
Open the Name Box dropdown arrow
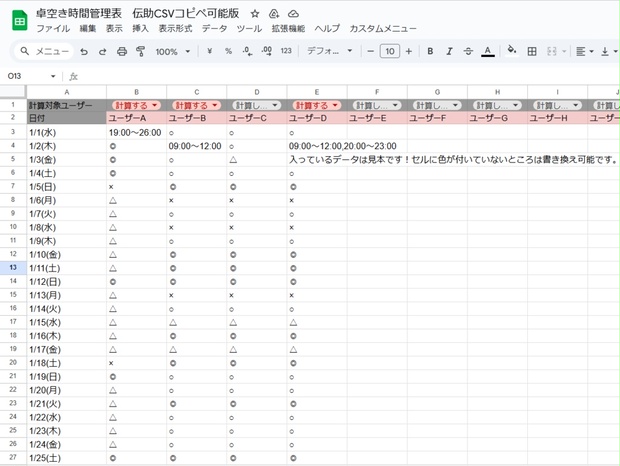coord(53,76)
